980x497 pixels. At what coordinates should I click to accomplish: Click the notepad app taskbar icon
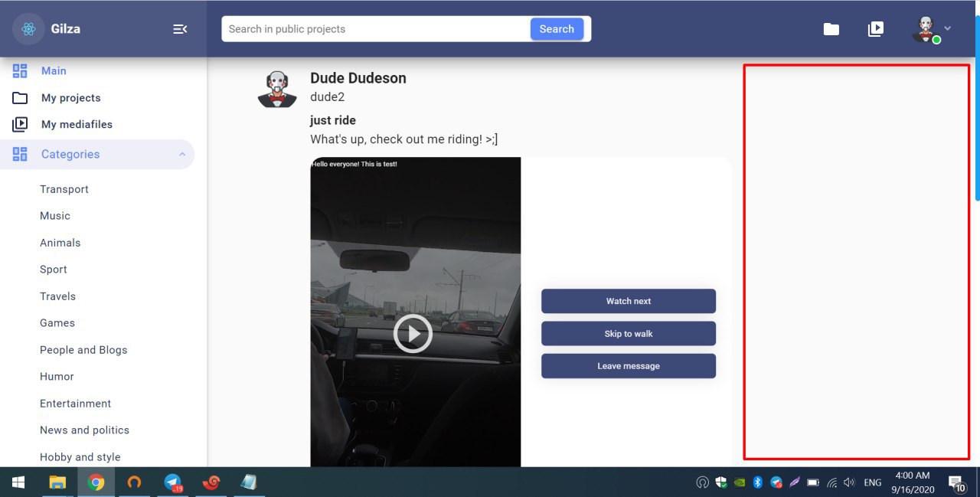click(x=248, y=482)
